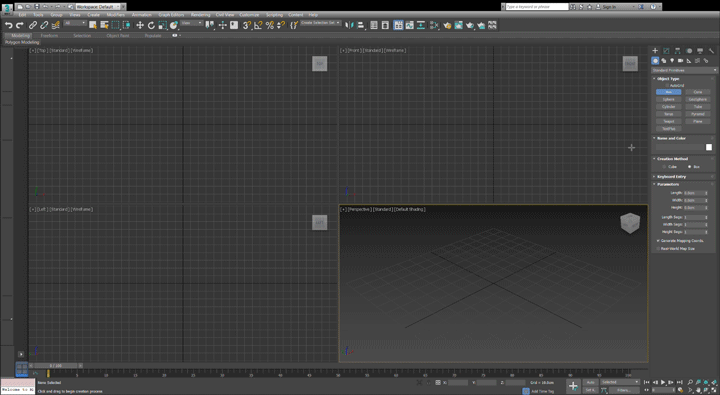The height and width of the screenshot is (395, 720).
Task: Switch to the Freeform ribbon tab
Action: tap(49, 35)
